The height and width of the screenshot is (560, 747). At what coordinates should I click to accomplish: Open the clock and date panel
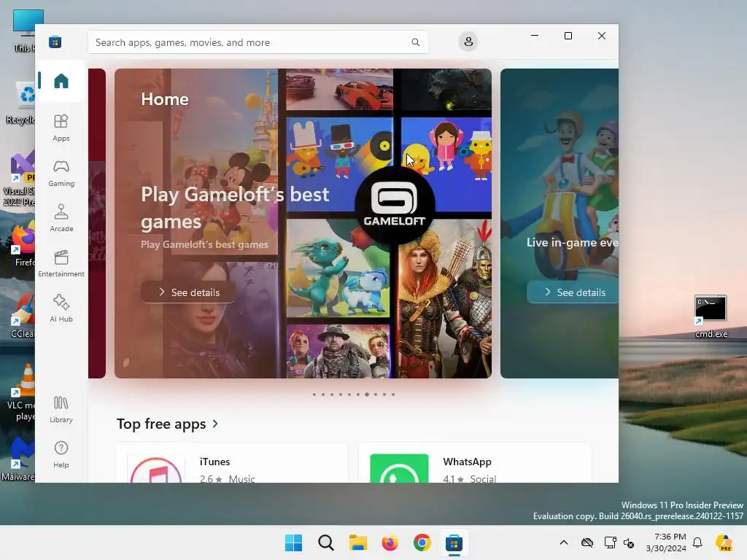pyautogui.click(x=666, y=542)
